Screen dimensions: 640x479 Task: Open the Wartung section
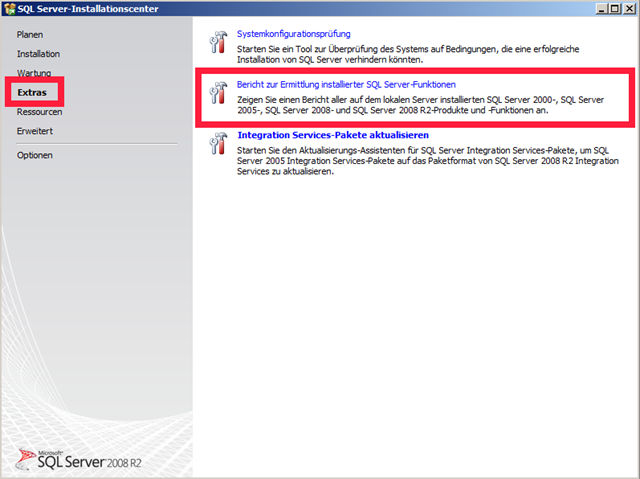(x=34, y=73)
